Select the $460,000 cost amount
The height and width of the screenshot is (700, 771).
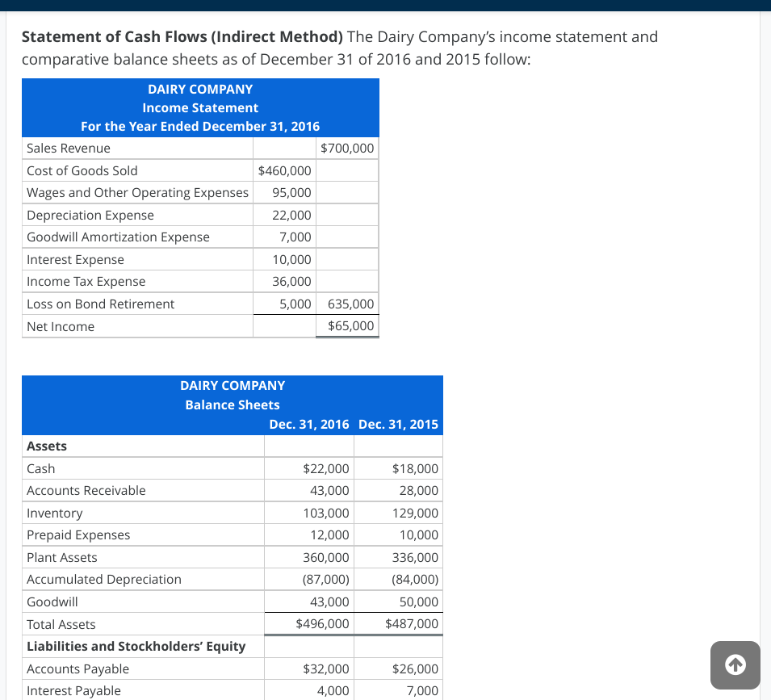[285, 170]
